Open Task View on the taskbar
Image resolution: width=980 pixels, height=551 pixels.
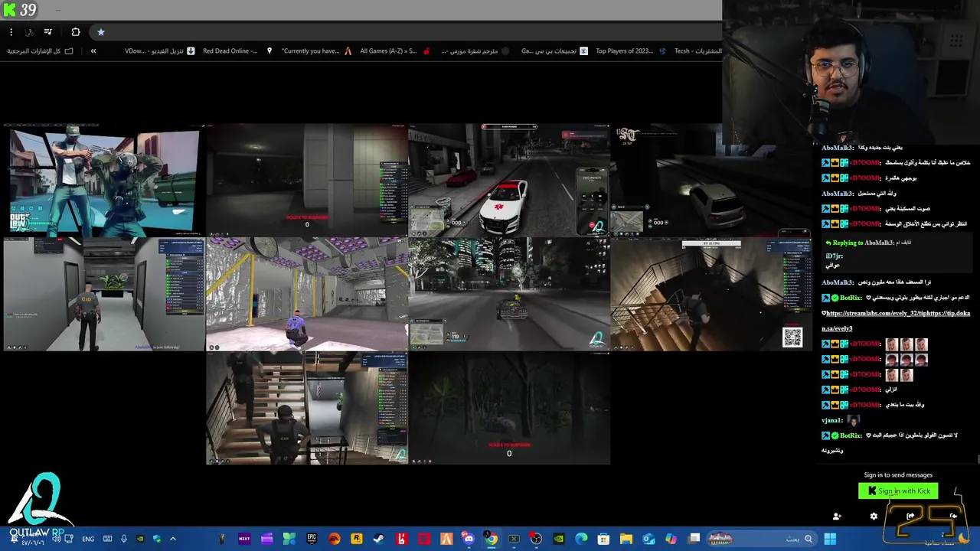[694, 539]
